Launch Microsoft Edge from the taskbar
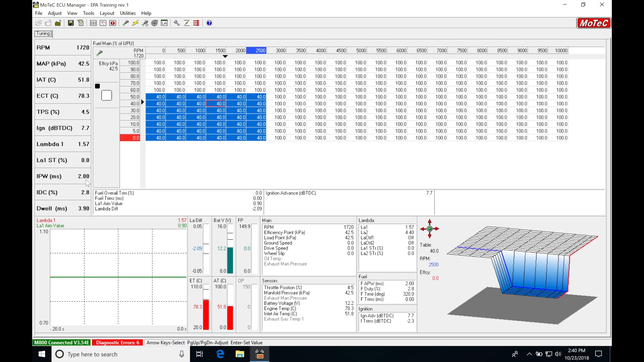 coord(220,354)
